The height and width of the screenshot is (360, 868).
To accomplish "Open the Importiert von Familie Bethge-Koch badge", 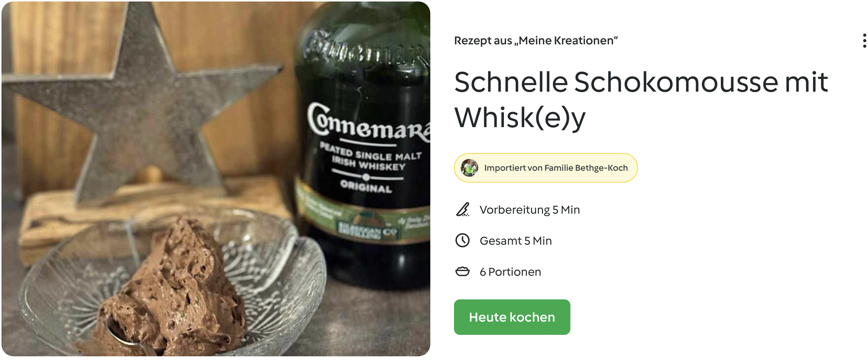I will click(x=546, y=168).
